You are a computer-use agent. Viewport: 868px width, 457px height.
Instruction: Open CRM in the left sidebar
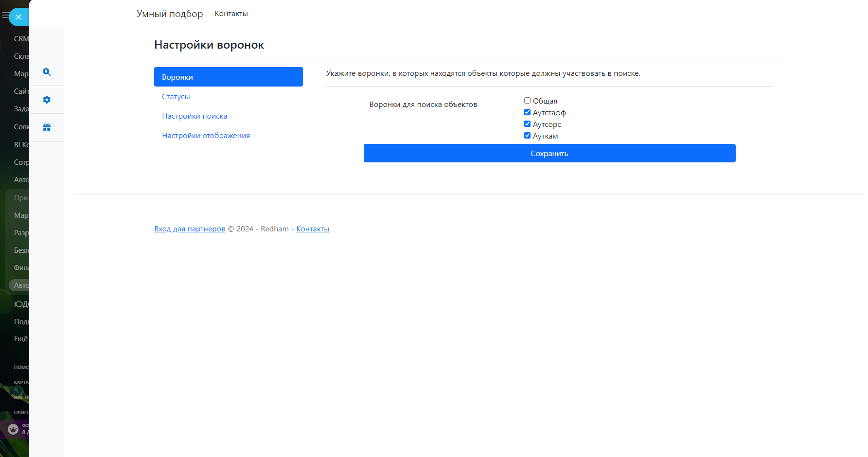click(x=21, y=39)
